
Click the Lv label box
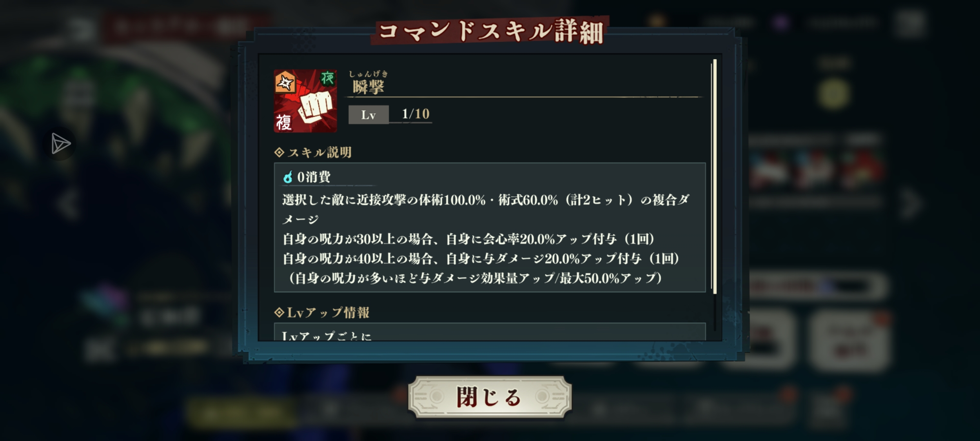[x=368, y=115]
